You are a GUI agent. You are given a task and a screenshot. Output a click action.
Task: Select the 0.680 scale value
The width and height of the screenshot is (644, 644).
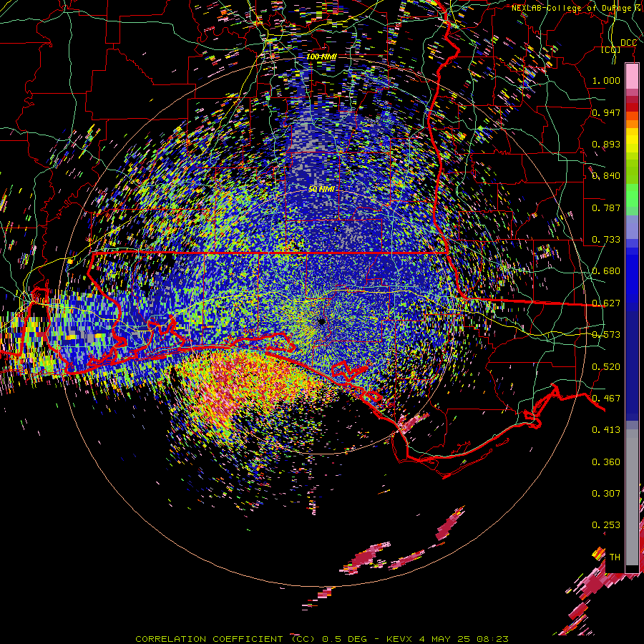pyautogui.click(x=606, y=270)
